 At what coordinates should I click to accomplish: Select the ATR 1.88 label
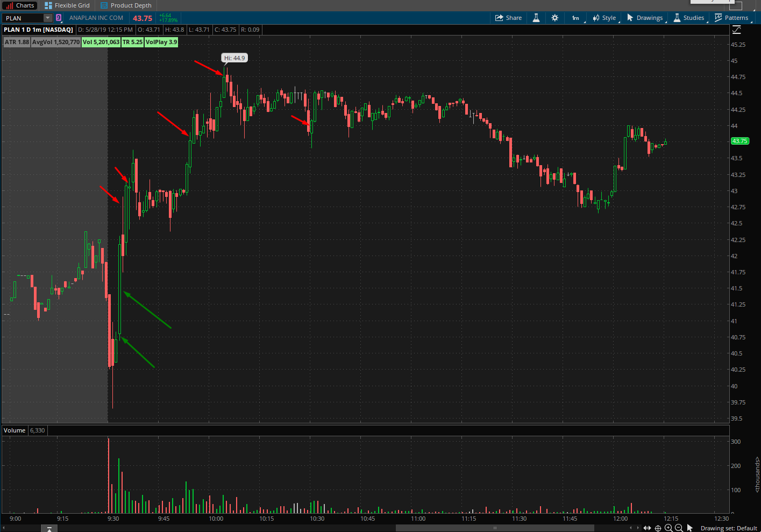(x=17, y=42)
